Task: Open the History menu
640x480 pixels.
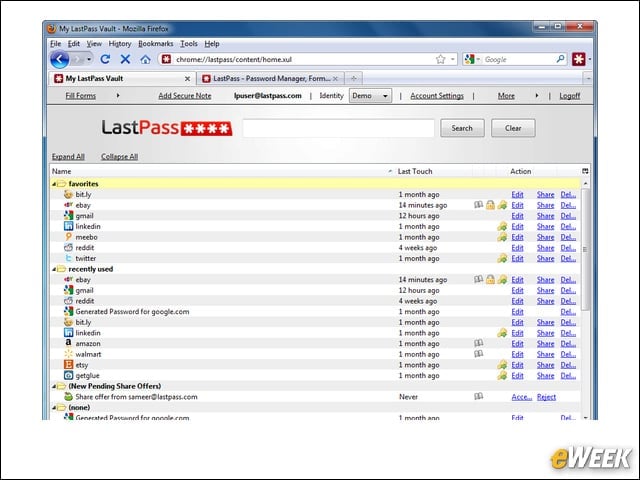Action: pos(120,44)
